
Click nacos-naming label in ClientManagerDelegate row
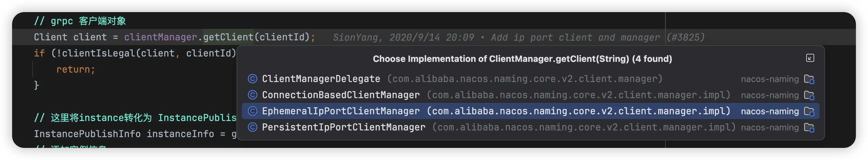770,79
